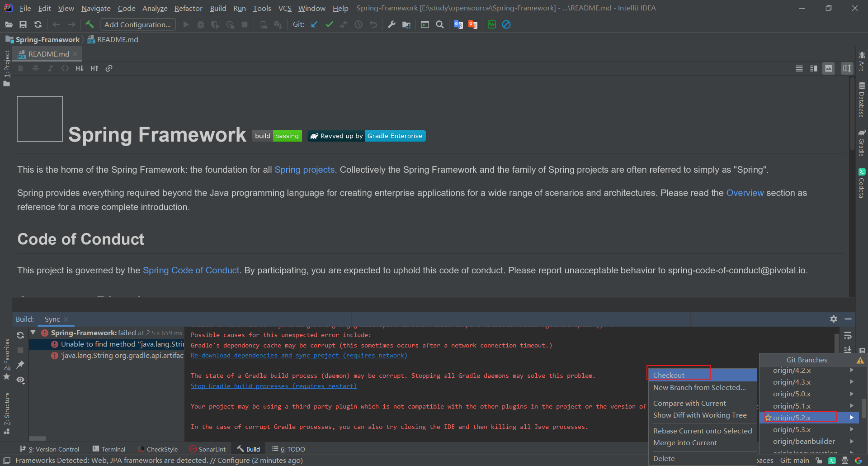Open Build panel settings gear

(834, 319)
